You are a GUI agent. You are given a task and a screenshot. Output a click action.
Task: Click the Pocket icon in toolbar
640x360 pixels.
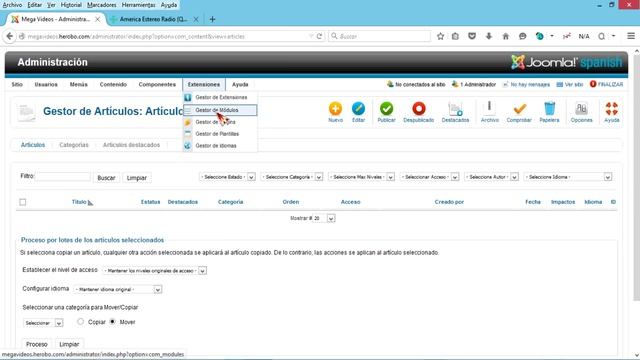pyautogui.click(x=472, y=36)
